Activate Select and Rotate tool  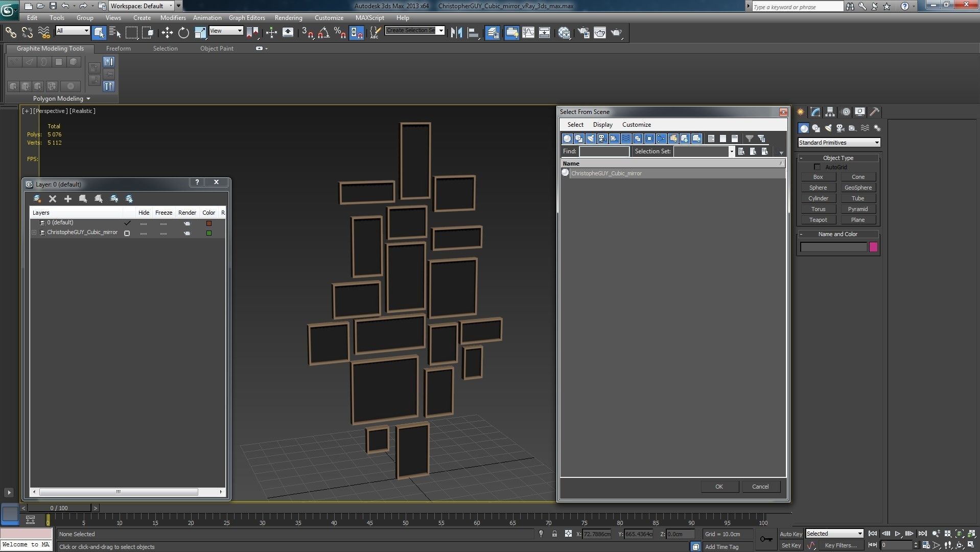[x=183, y=33]
